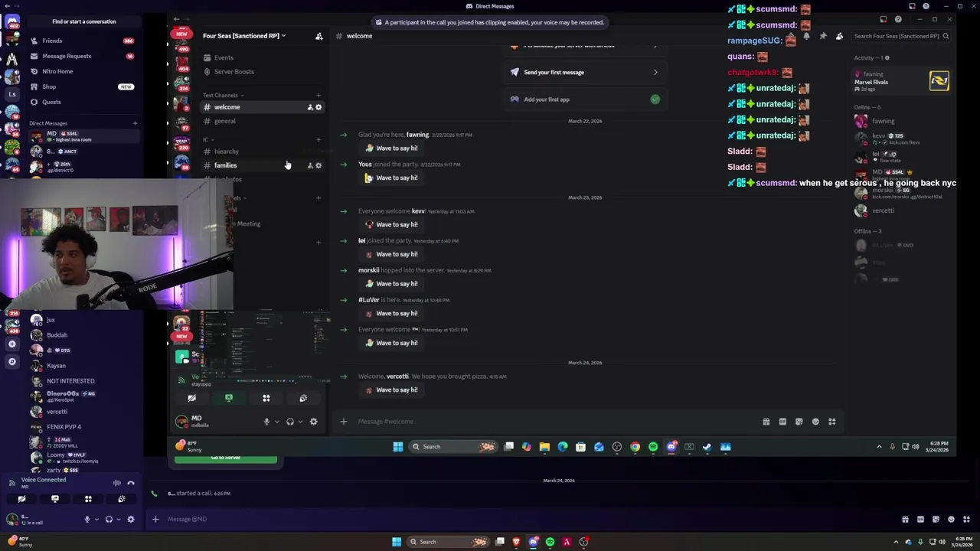The width and height of the screenshot is (980, 551).
Task: Wave to say hi to kevv
Action: tap(391, 225)
